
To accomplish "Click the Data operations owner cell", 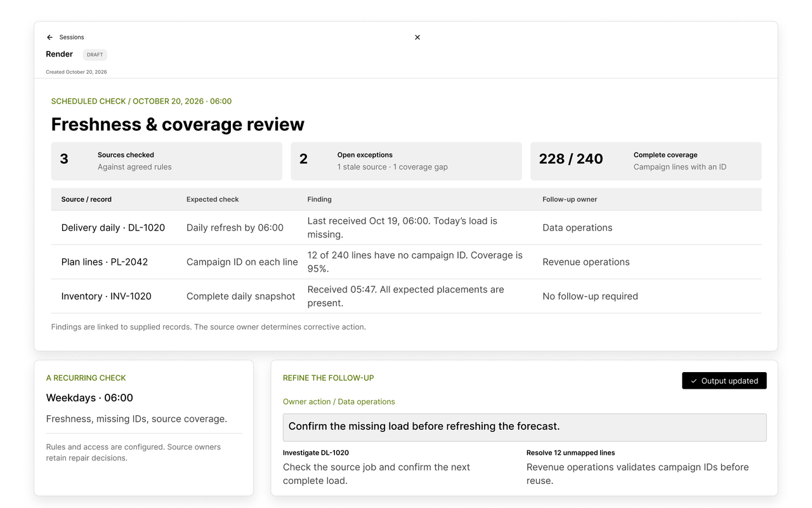I will tap(577, 228).
